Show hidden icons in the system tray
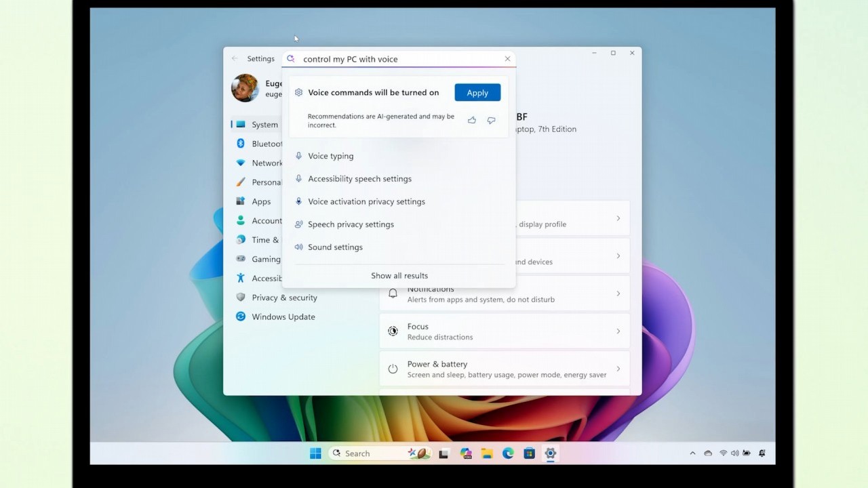 [x=692, y=453]
